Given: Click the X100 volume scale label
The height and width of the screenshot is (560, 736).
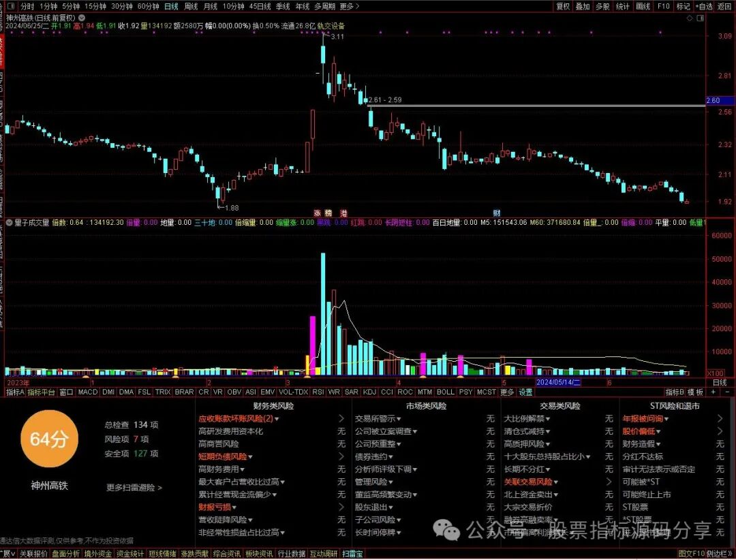Looking at the screenshot, I should click(716, 373).
